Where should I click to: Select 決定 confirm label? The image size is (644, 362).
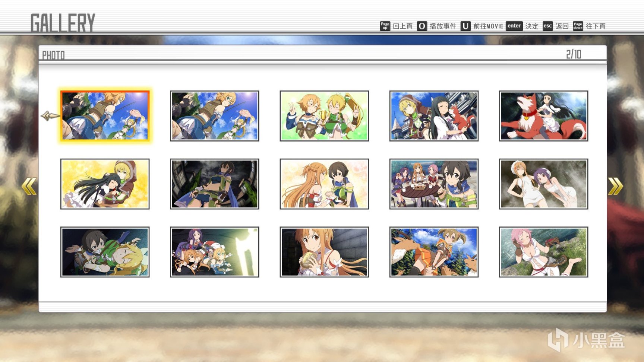532,26
